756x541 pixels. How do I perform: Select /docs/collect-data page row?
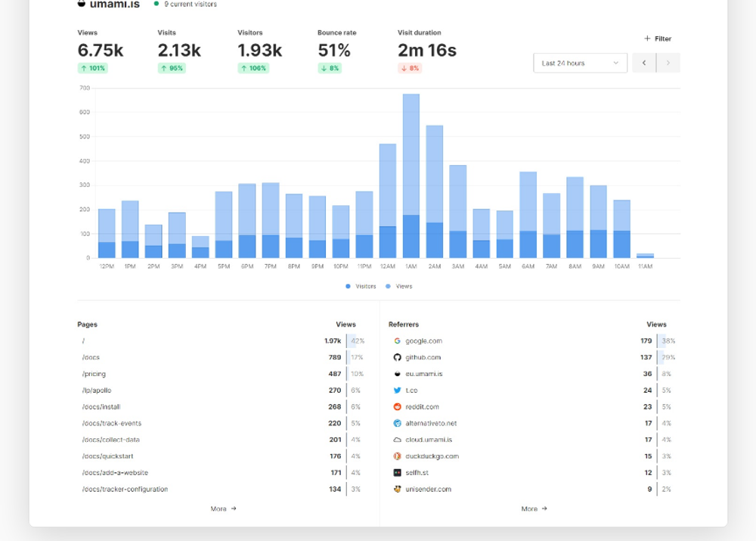point(224,440)
